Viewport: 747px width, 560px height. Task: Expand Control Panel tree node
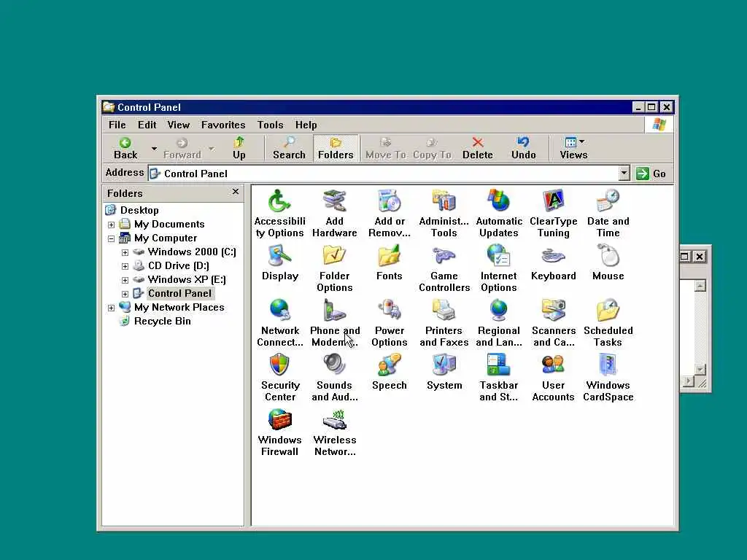click(125, 294)
